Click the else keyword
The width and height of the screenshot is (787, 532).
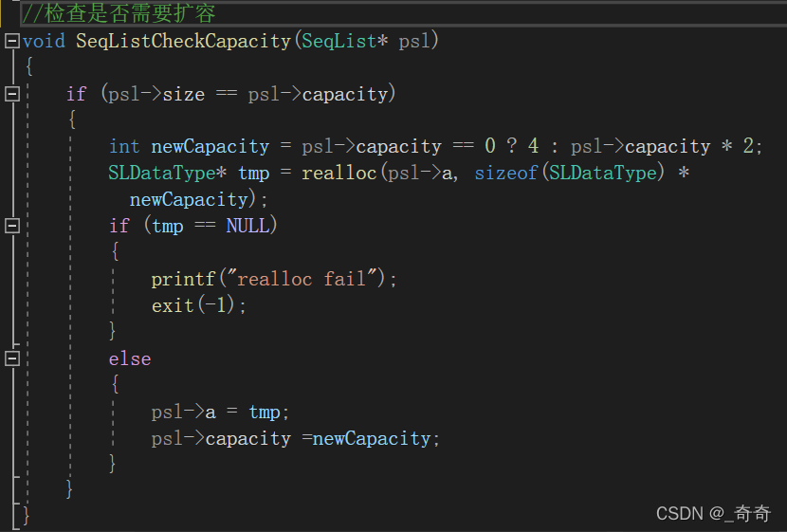point(130,358)
